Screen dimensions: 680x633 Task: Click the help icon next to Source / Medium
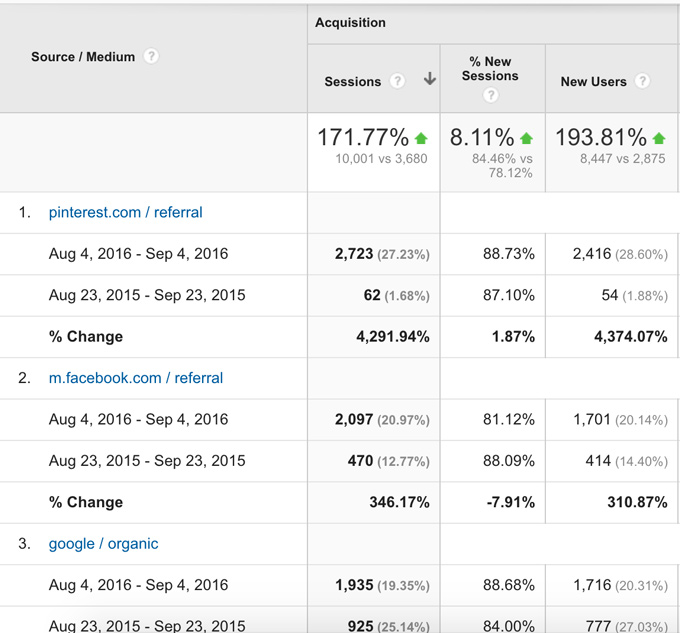[151, 57]
